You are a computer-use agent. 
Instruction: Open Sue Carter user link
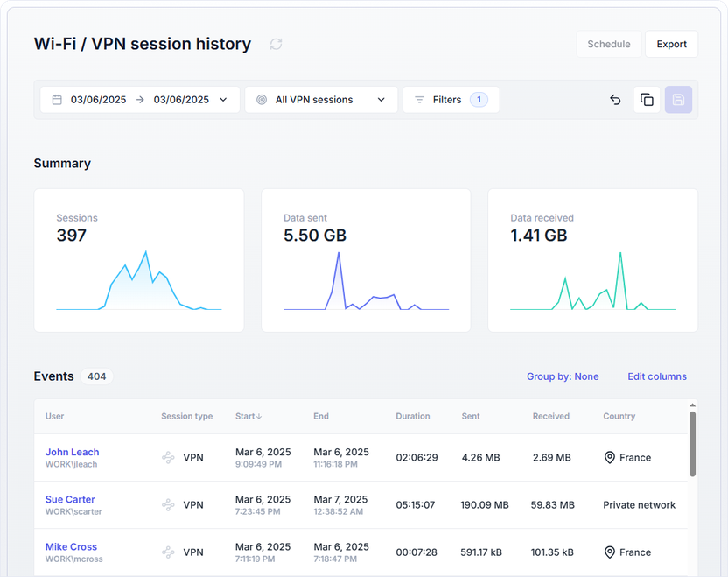(70, 499)
